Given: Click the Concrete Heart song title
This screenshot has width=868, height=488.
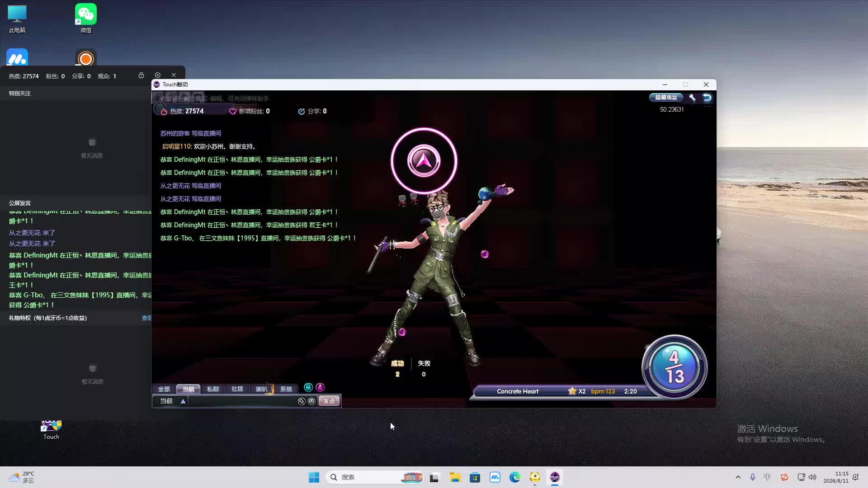Looking at the screenshot, I should pos(518,391).
